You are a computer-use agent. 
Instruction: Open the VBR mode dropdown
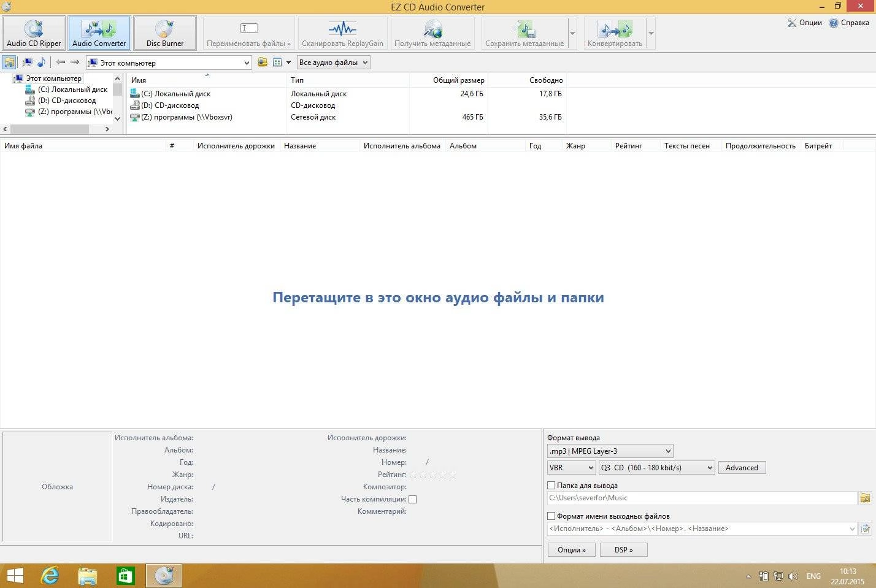pos(571,468)
